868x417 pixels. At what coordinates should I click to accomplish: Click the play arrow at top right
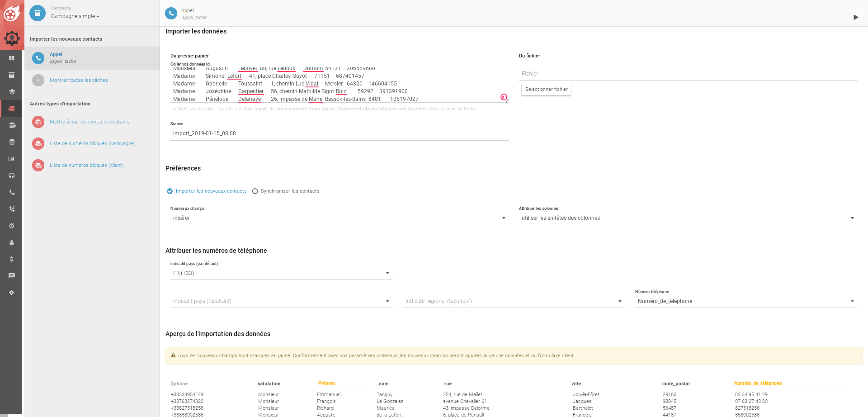pyautogui.click(x=856, y=17)
